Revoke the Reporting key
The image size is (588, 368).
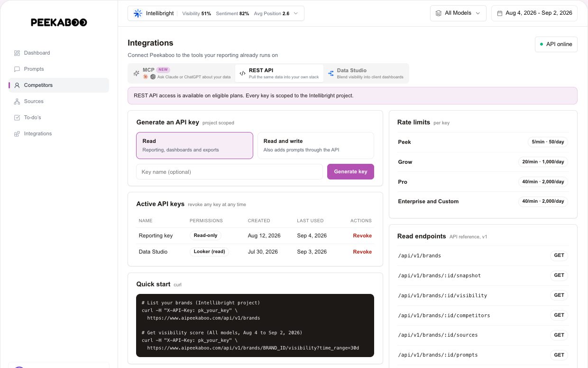[362, 236]
